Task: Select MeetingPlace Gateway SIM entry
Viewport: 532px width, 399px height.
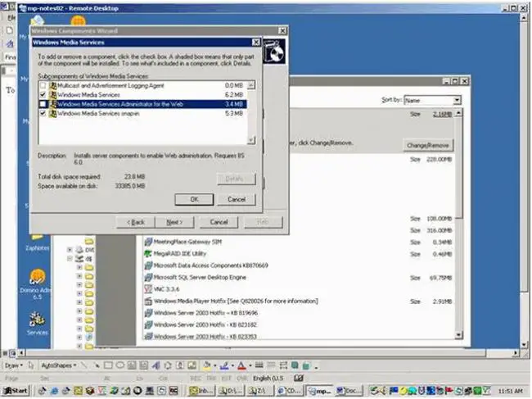Action: tap(187, 242)
